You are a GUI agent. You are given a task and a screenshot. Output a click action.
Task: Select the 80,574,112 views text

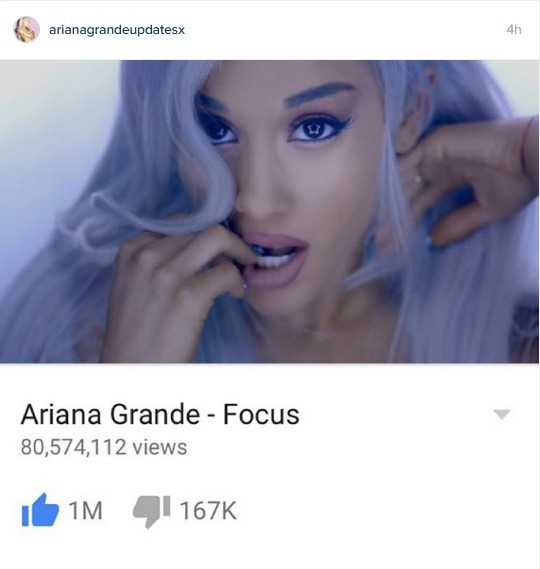click(x=104, y=447)
